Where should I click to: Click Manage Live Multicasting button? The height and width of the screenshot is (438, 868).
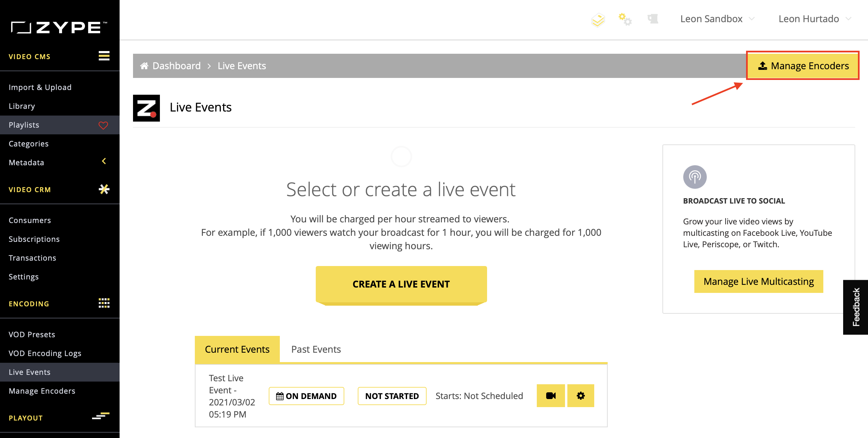coord(758,281)
